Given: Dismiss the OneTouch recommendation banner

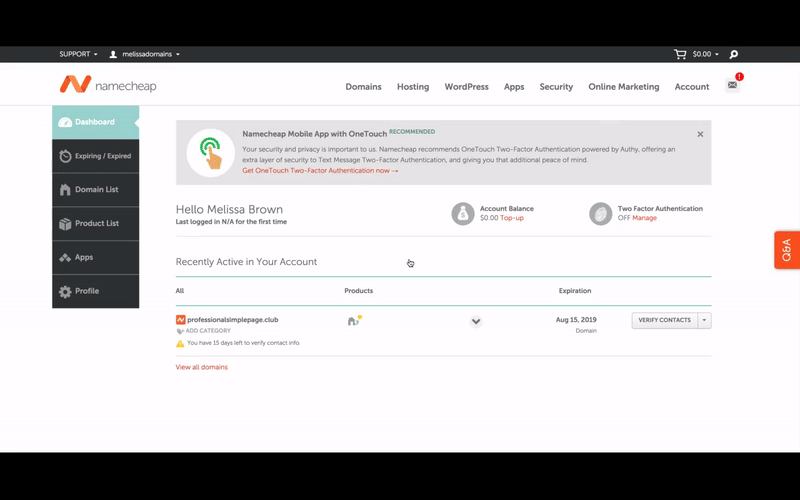Looking at the screenshot, I should coord(700,134).
